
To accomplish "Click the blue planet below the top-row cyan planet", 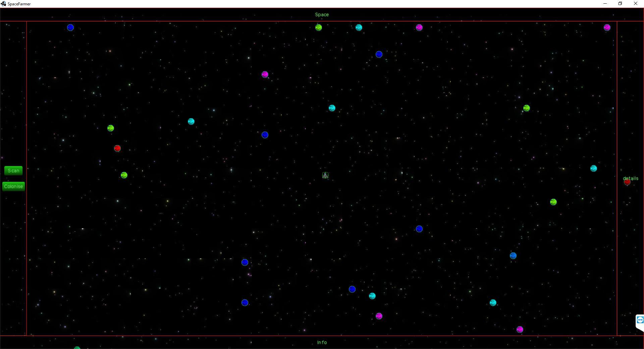I will tap(379, 54).
